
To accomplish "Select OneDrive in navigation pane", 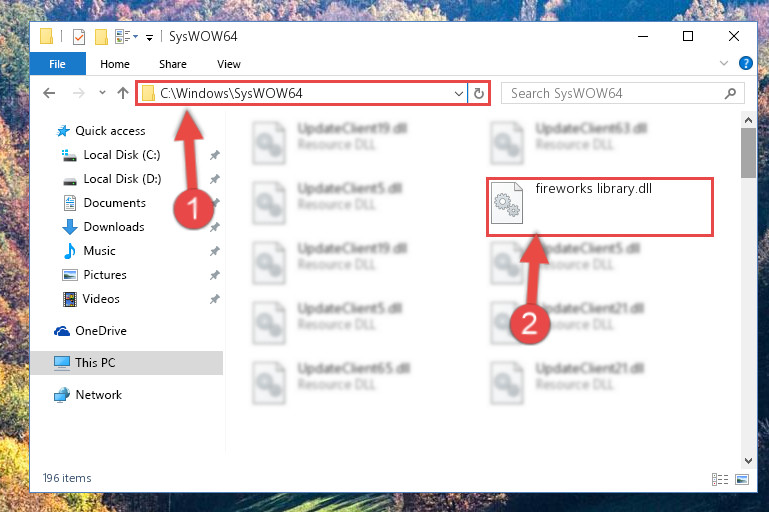I will click(x=101, y=331).
